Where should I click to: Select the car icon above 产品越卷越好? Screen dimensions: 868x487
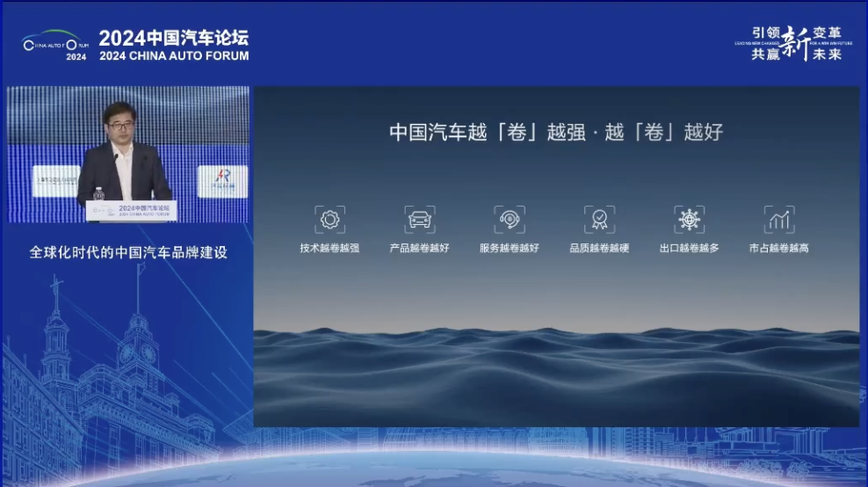point(419,219)
